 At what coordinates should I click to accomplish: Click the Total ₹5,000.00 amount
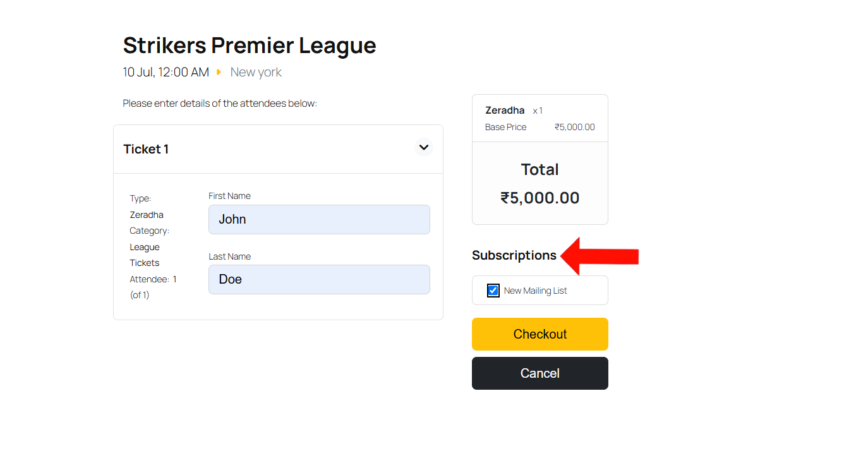(540, 198)
